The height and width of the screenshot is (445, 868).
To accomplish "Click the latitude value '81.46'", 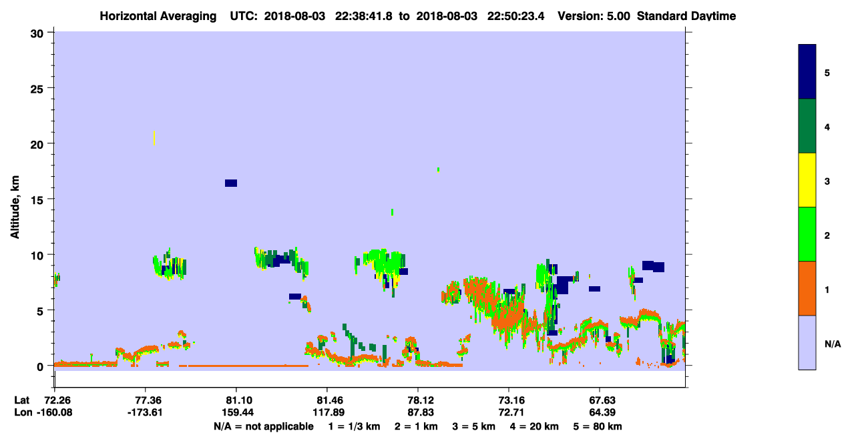I will point(327,400).
